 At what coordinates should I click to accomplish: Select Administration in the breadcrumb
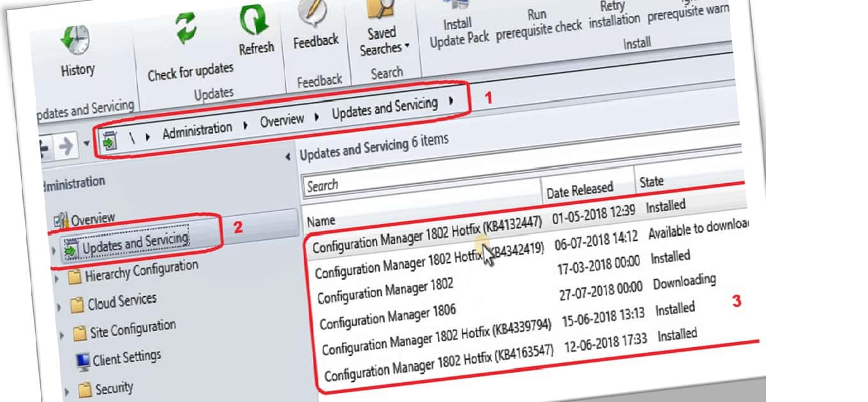tap(197, 131)
